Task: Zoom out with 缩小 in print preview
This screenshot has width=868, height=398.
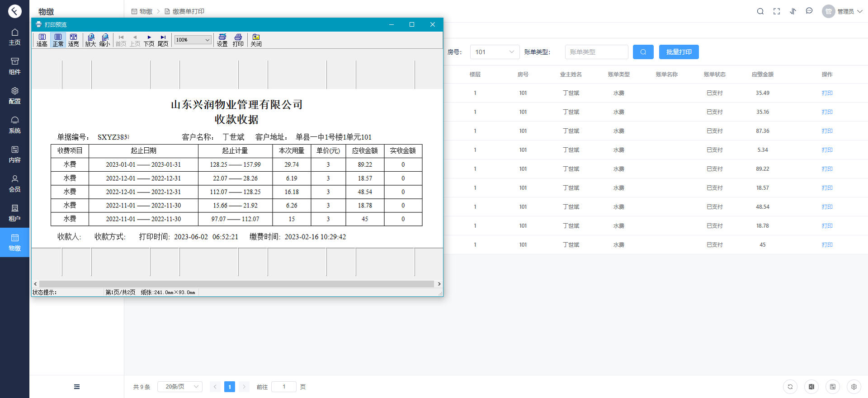Action: click(x=105, y=40)
